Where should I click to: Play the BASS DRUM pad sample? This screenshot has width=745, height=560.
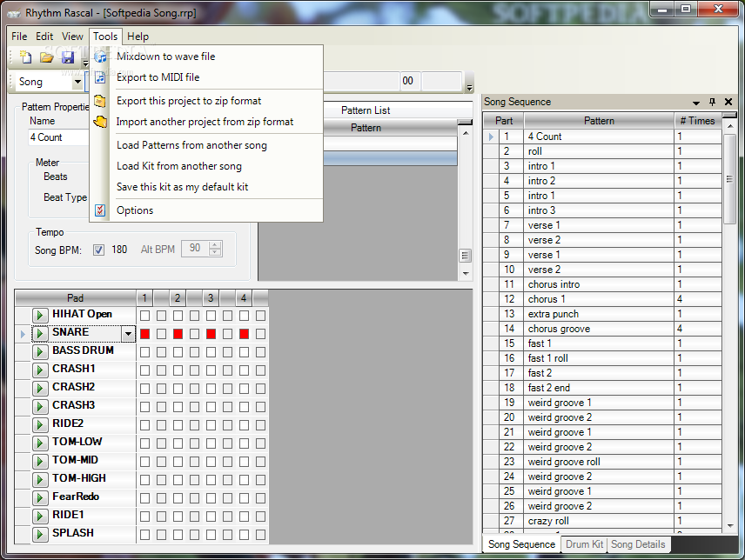pos(40,351)
